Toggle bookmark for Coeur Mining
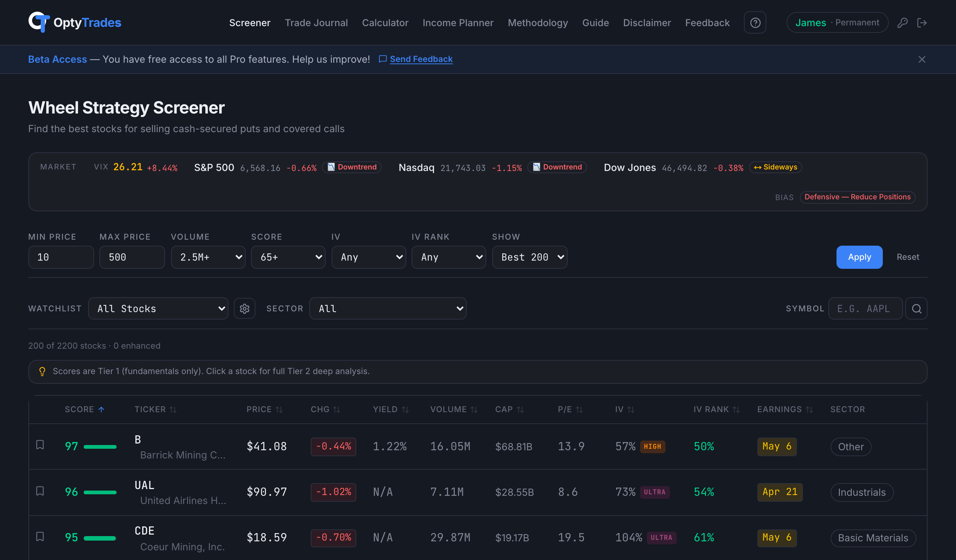This screenshot has width=956, height=560. pyautogui.click(x=40, y=537)
